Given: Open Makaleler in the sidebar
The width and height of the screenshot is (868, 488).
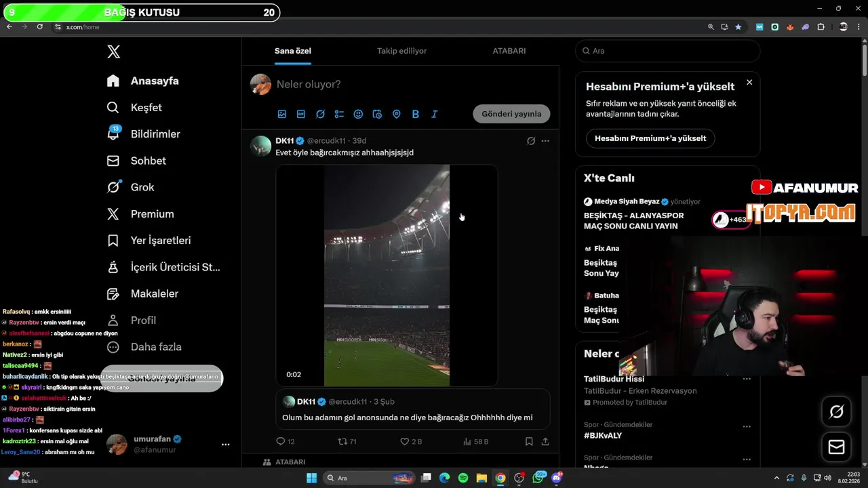Looking at the screenshot, I should tap(142, 293).
